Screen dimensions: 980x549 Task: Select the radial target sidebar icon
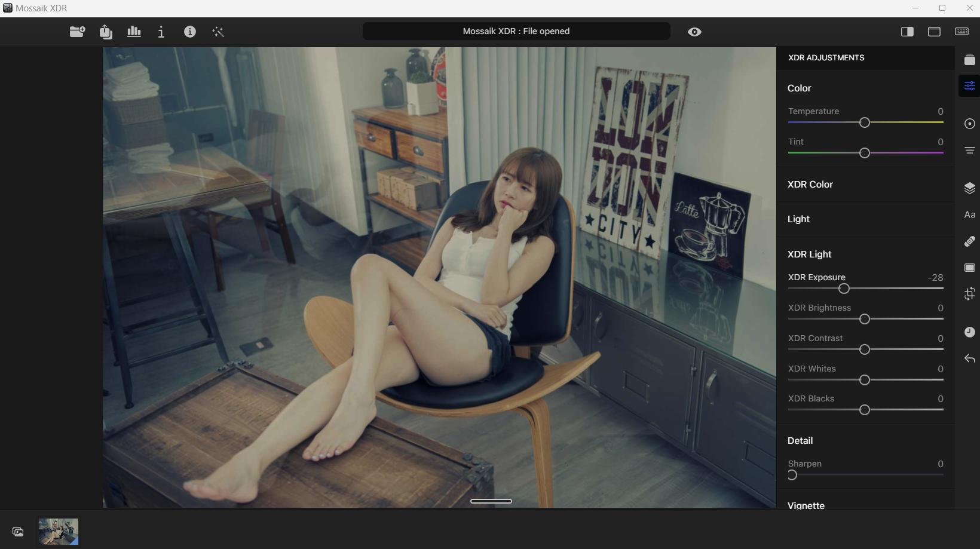click(x=970, y=124)
